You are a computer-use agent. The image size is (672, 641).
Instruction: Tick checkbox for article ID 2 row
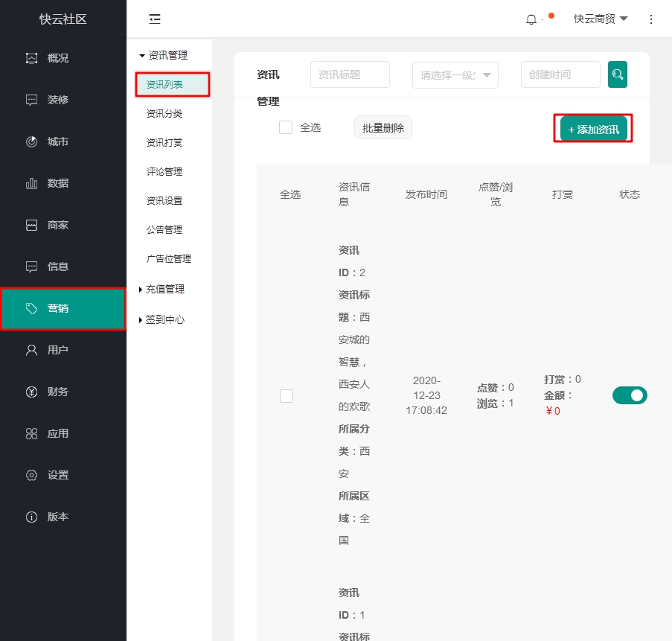[287, 396]
